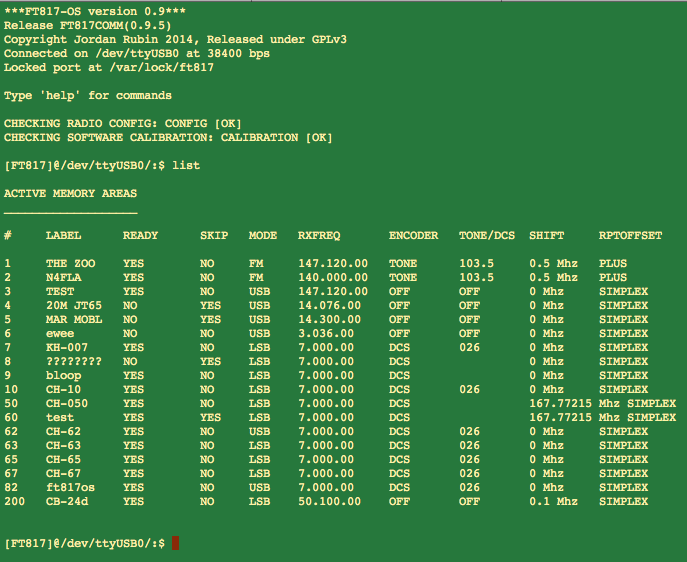Select the 'ft817os' memory label

[71, 488]
